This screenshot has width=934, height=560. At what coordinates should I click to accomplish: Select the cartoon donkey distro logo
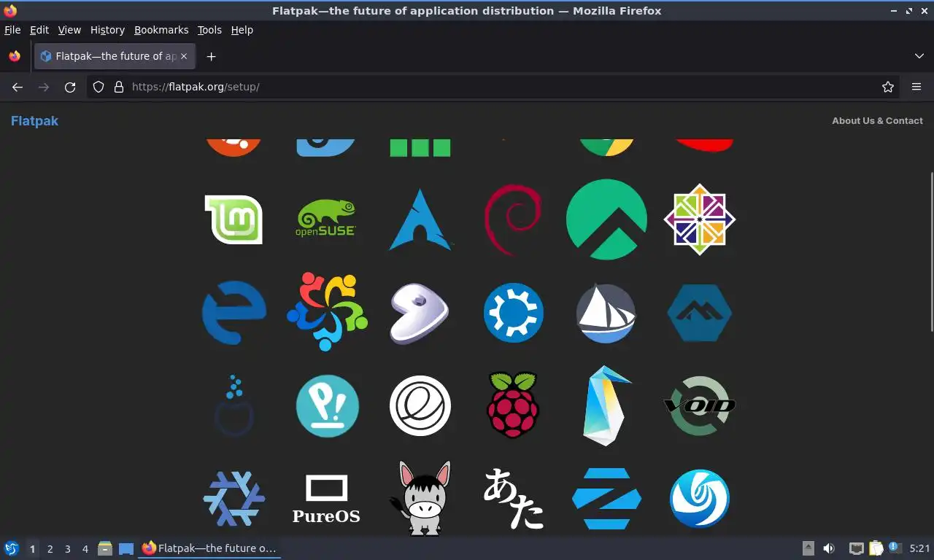pos(420,499)
